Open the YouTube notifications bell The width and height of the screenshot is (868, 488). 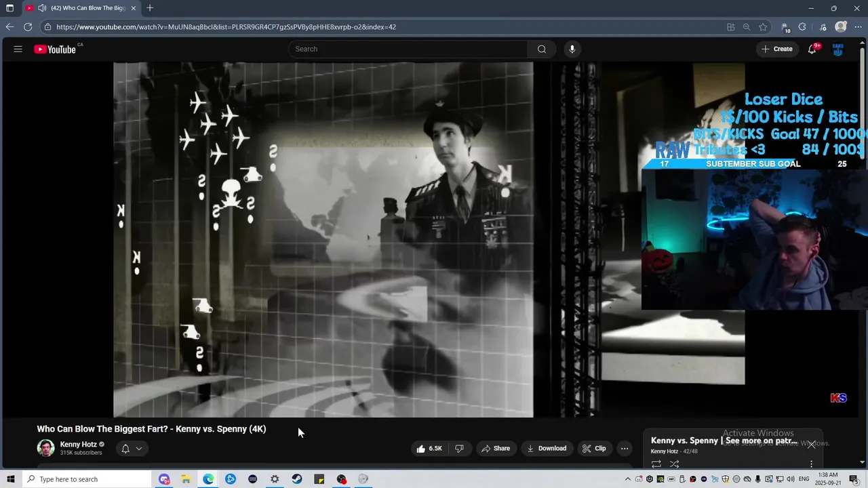(x=812, y=49)
